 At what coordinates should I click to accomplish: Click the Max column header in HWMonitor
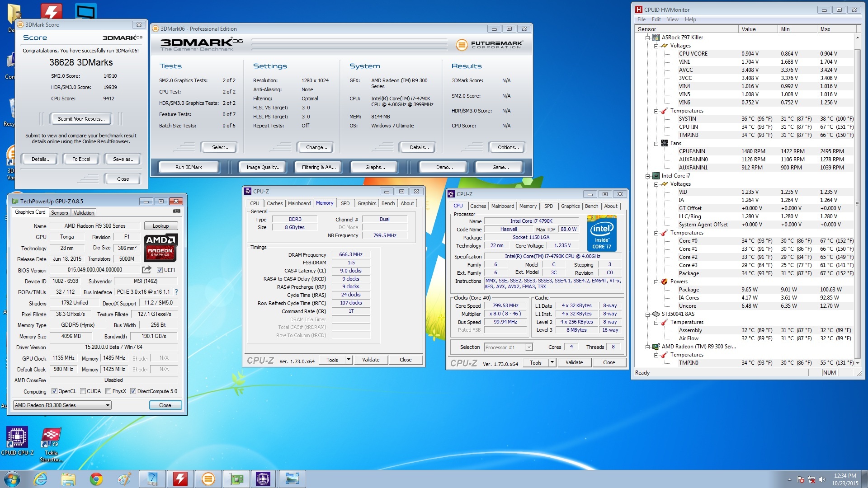(x=836, y=29)
